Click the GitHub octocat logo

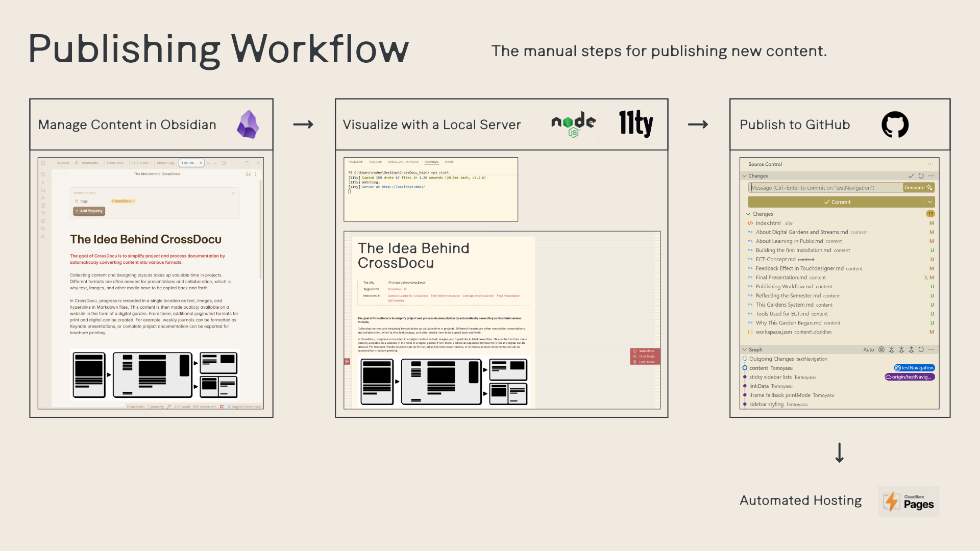point(895,124)
